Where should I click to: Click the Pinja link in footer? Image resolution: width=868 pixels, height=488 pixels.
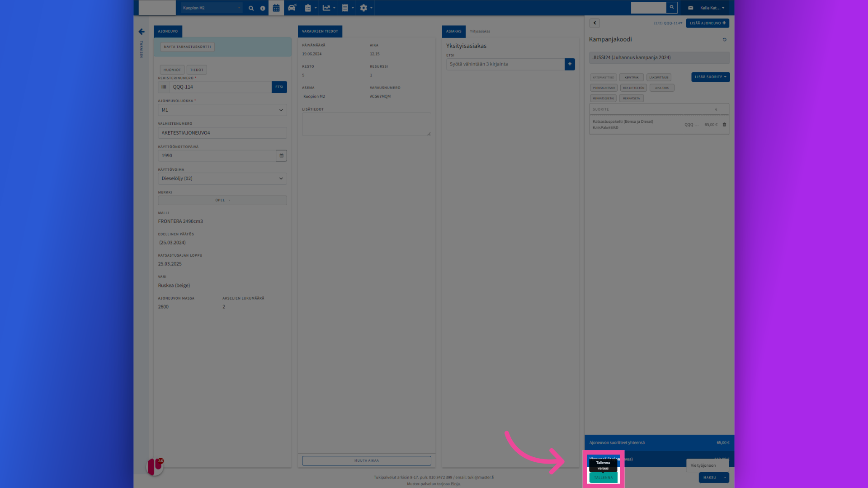tap(455, 484)
